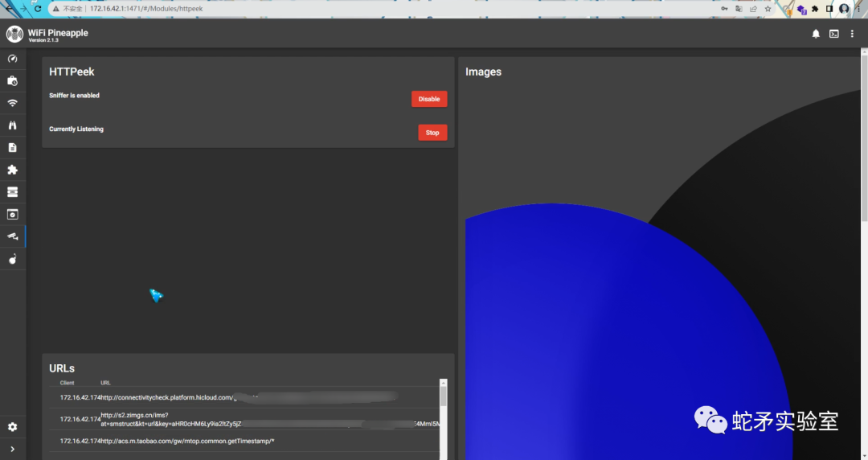
Task: Open the purple cube extension with badge 7
Action: coord(801,10)
